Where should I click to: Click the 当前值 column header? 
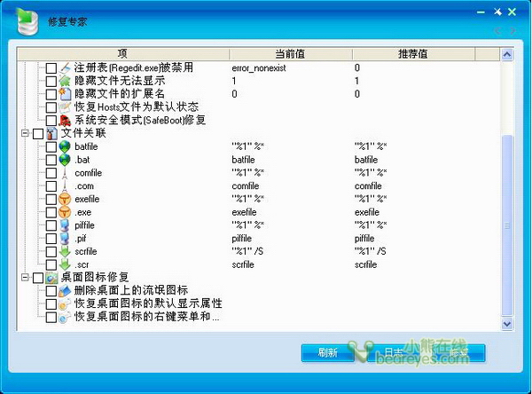click(291, 54)
